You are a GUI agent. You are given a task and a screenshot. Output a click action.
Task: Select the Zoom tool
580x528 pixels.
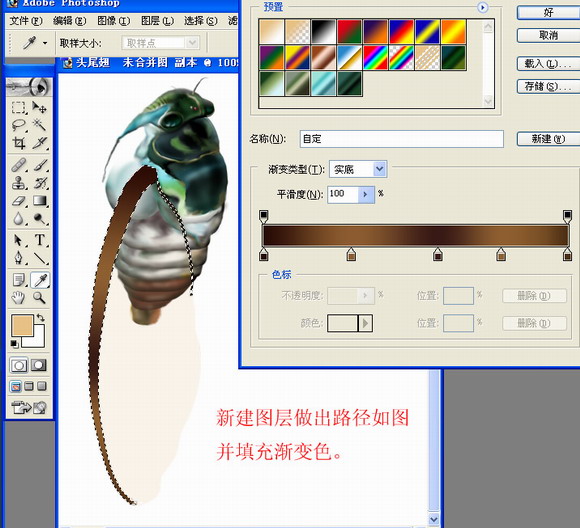coord(39,297)
